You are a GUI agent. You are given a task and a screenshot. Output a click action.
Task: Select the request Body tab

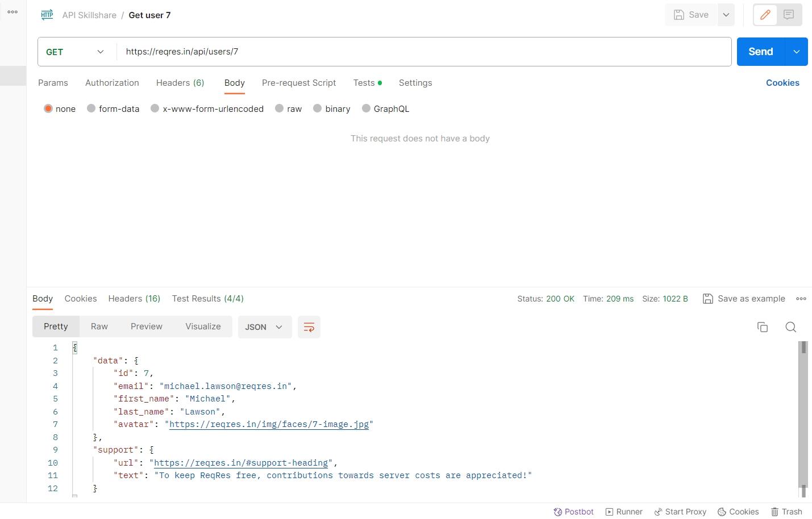point(234,83)
